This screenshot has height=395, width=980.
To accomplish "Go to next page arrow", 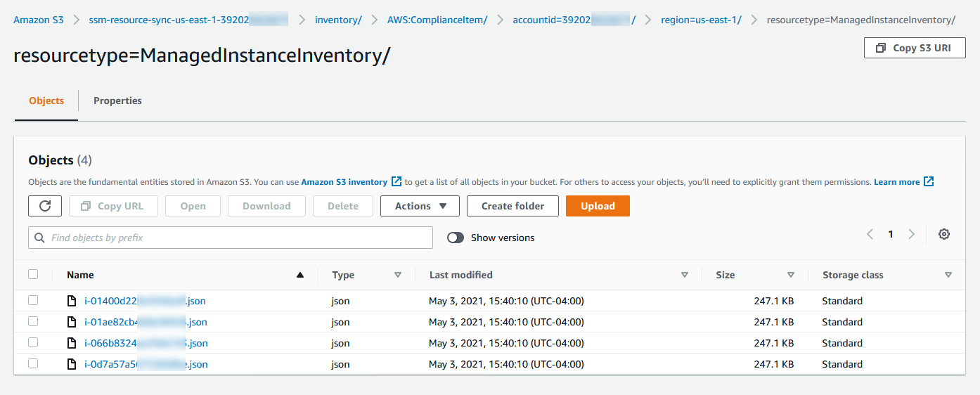I will click(x=912, y=235).
